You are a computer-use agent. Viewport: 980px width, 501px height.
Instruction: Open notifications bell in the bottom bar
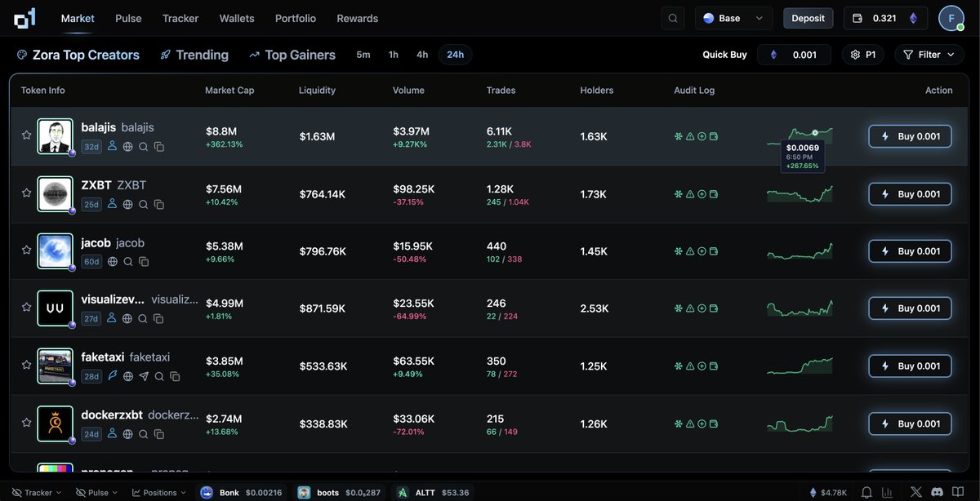[866, 493]
